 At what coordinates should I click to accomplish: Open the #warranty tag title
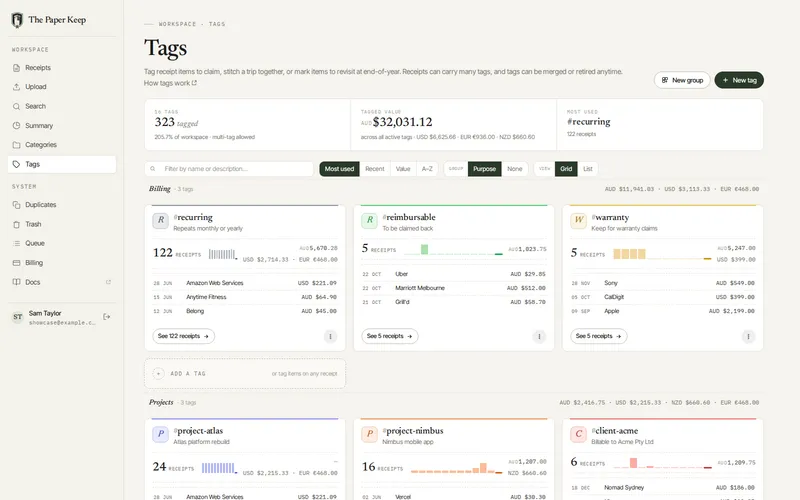[610, 217]
